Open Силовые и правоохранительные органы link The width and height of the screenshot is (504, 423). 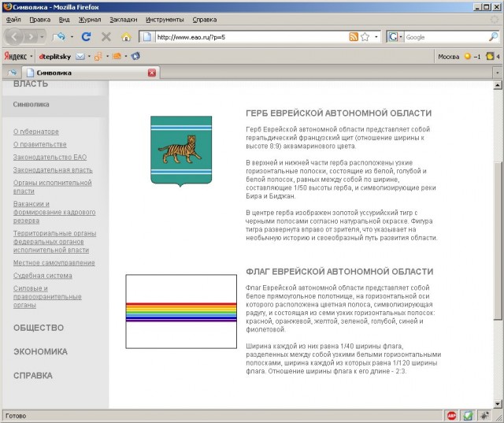tap(47, 297)
